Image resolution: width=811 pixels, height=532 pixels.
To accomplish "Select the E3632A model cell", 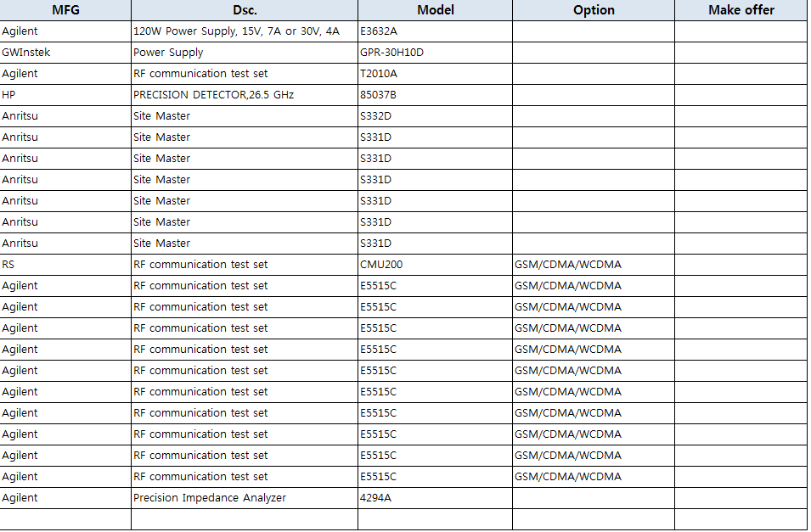I will [x=379, y=31].
